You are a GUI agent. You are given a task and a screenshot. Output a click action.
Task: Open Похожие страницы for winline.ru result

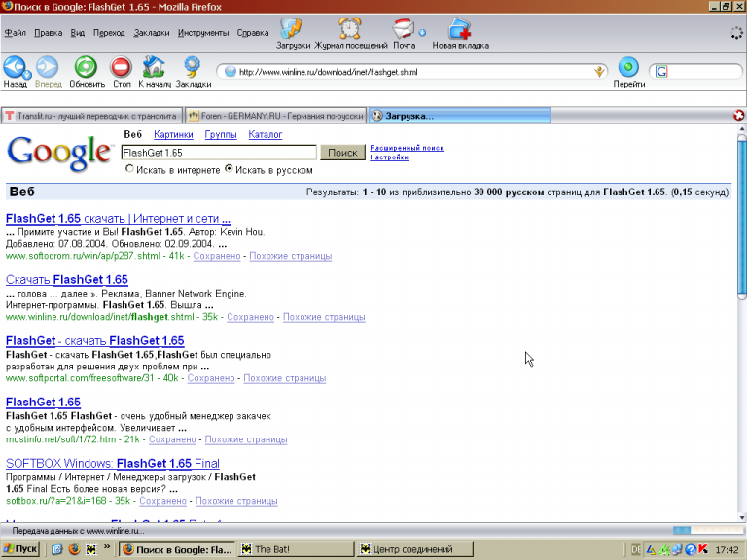click(x=324, y=317)
